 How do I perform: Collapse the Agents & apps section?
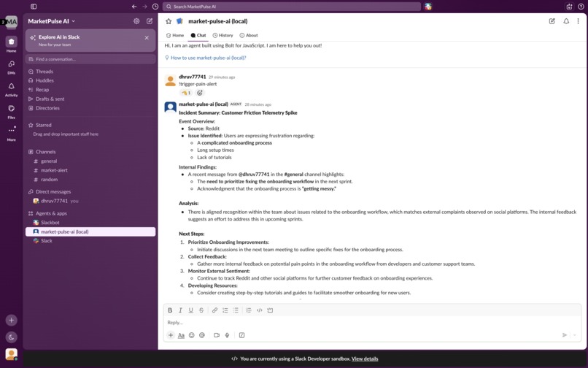pyautogui.click(x=51, y=213)
